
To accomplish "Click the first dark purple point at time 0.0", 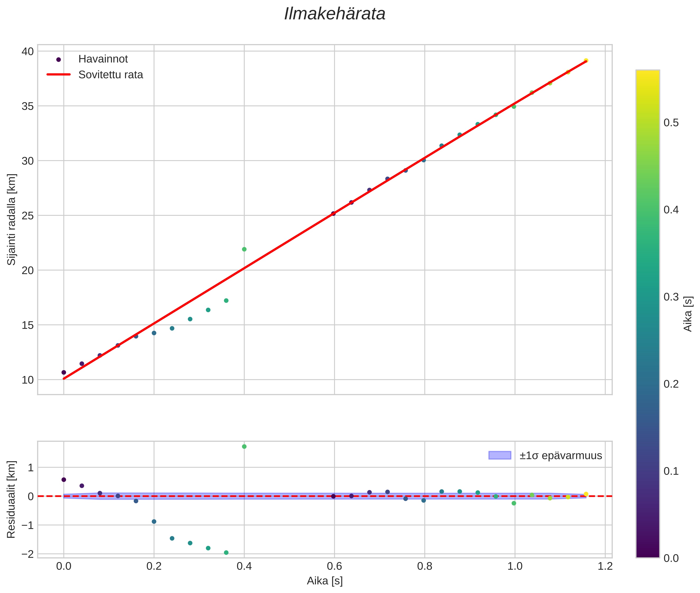I will click(64, 372).
